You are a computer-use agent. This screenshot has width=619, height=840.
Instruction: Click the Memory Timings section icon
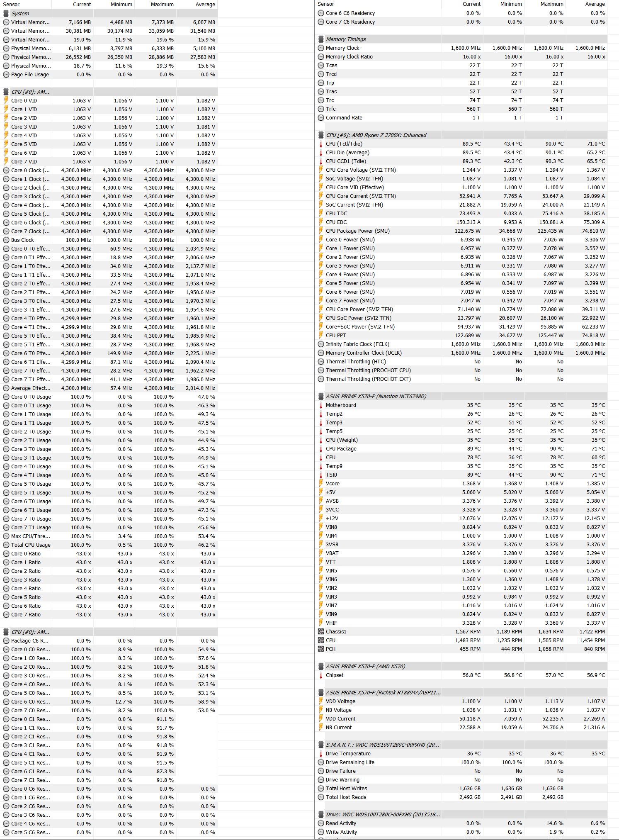[321, 39]
